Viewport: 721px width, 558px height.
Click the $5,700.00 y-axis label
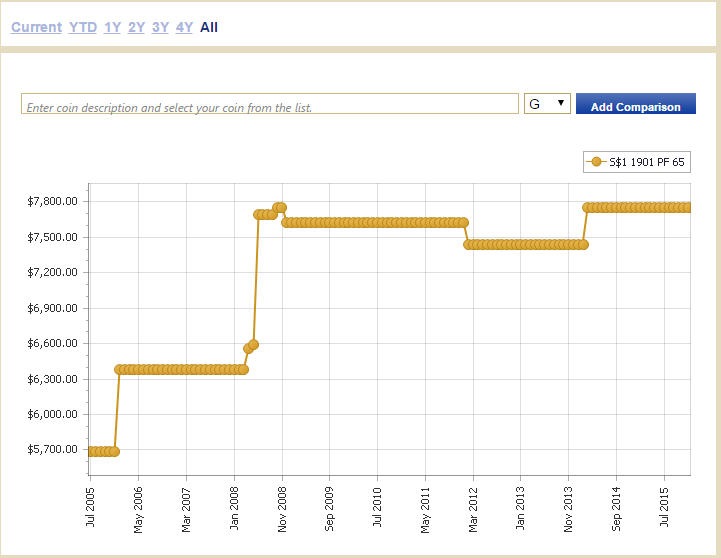pos(53,450)
